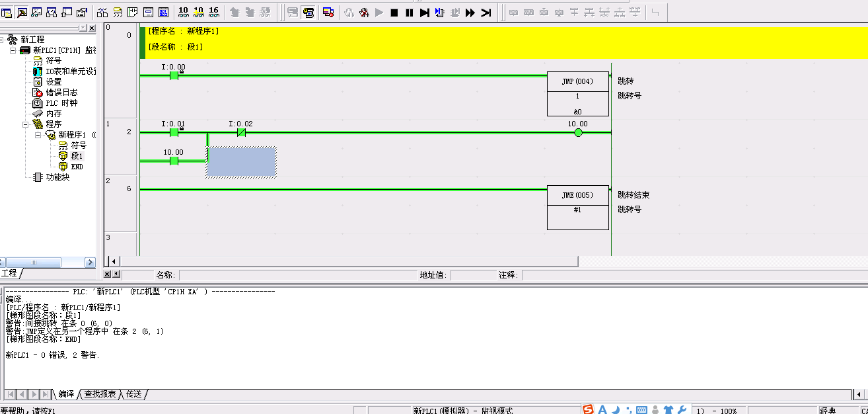The height and width of the screenshot is (414, 868).
Task: Switch to the 查找报表 output tab
Action: (x=100, y=394)
